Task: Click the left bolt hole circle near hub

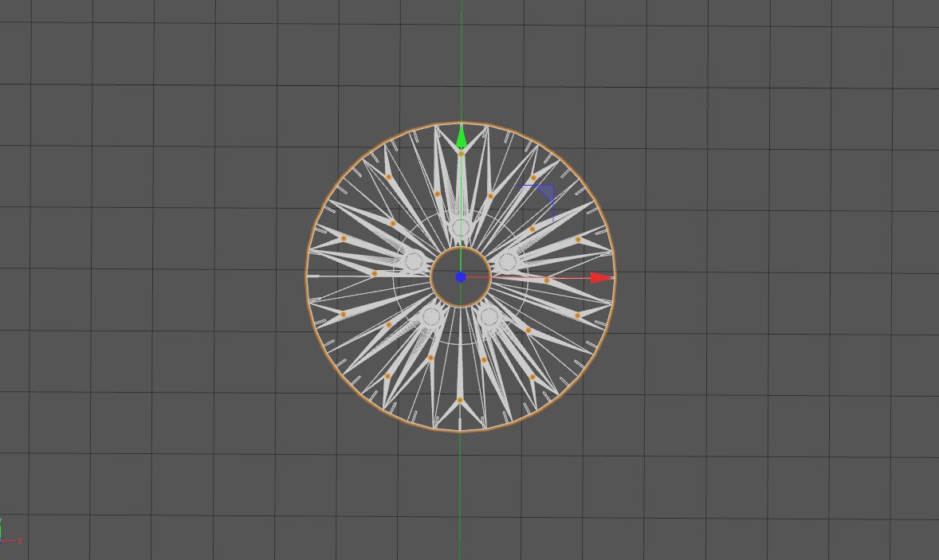Action: [413, 261]
